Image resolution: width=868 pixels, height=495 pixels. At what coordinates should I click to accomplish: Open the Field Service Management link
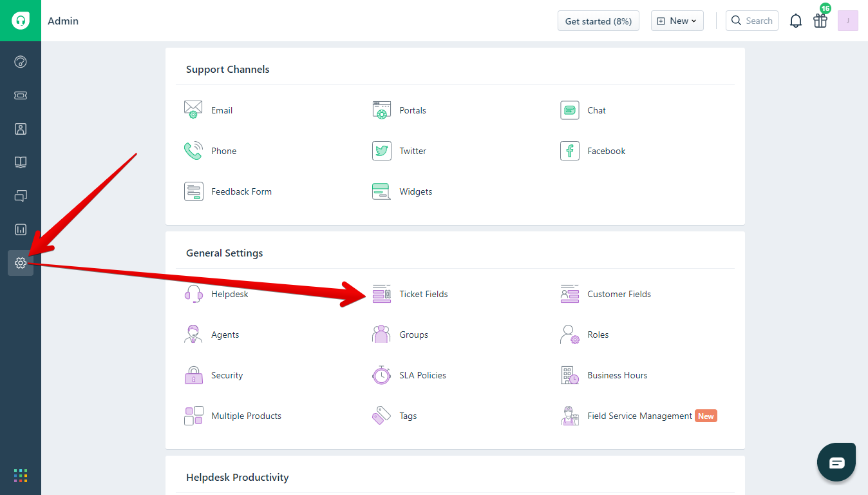tap(639, 416)
